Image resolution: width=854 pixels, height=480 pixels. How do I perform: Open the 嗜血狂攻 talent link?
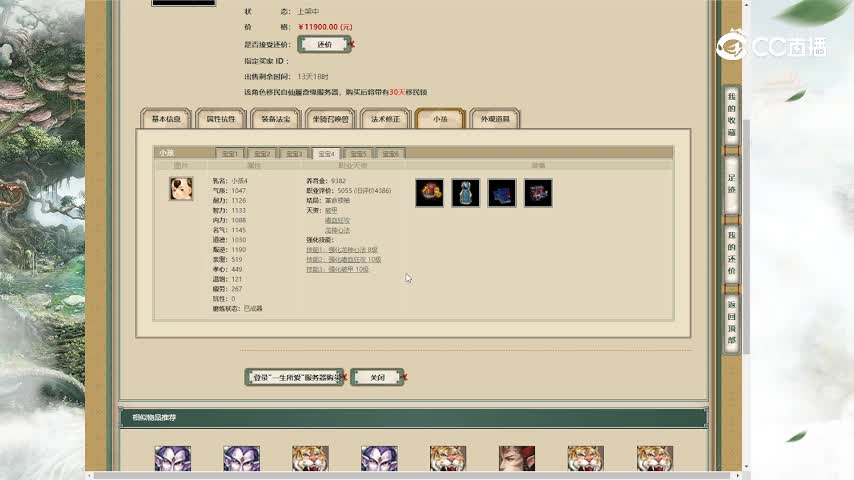pyautogui.click(x=337, y=220)
